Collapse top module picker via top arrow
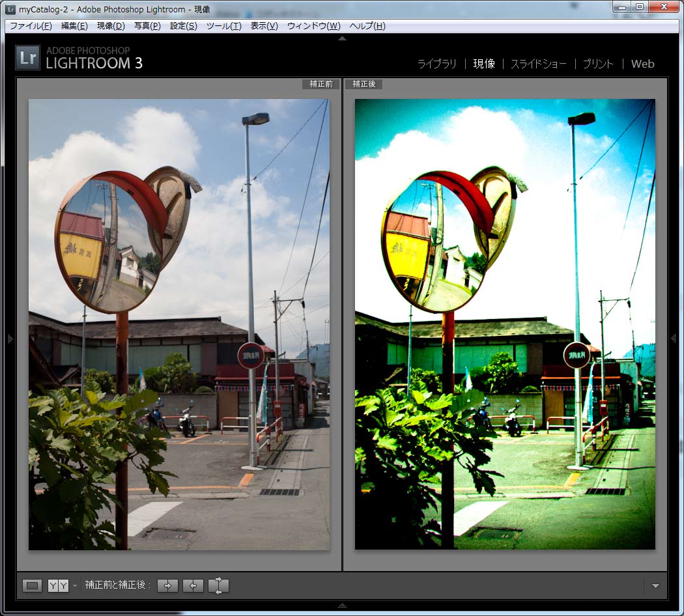 (342, 38)
